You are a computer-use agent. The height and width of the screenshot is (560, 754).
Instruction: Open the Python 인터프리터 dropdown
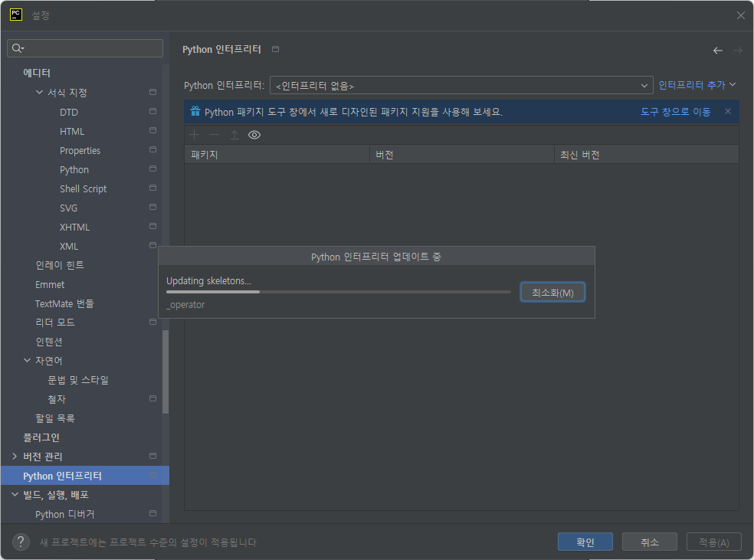coord(461,86)
